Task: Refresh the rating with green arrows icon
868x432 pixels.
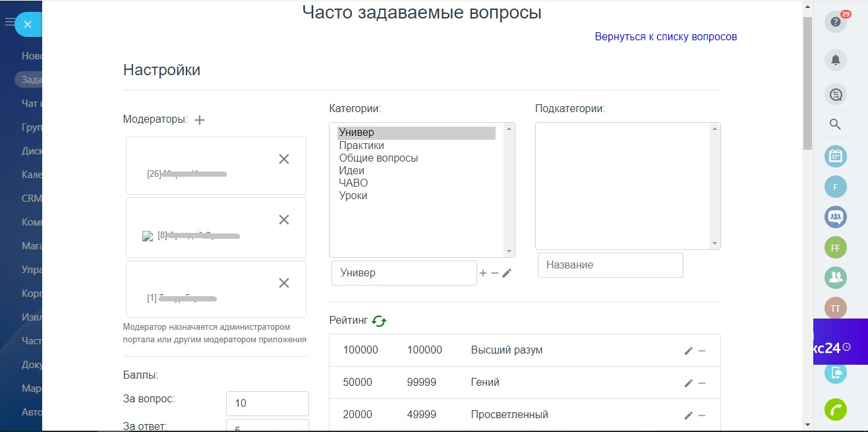Action: pos(379,321)
